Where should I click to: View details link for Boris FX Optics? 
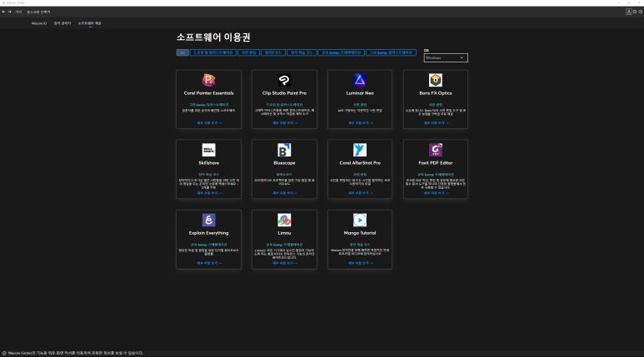pos(436,123)
